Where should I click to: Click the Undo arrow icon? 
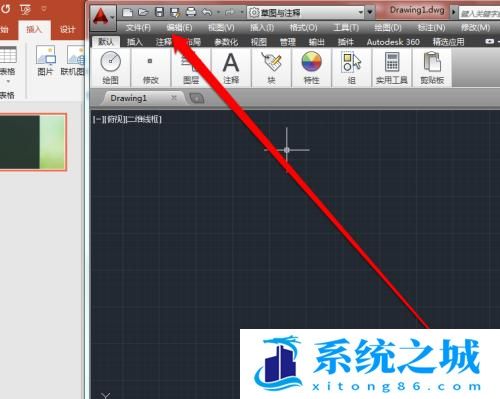[207, 12]
